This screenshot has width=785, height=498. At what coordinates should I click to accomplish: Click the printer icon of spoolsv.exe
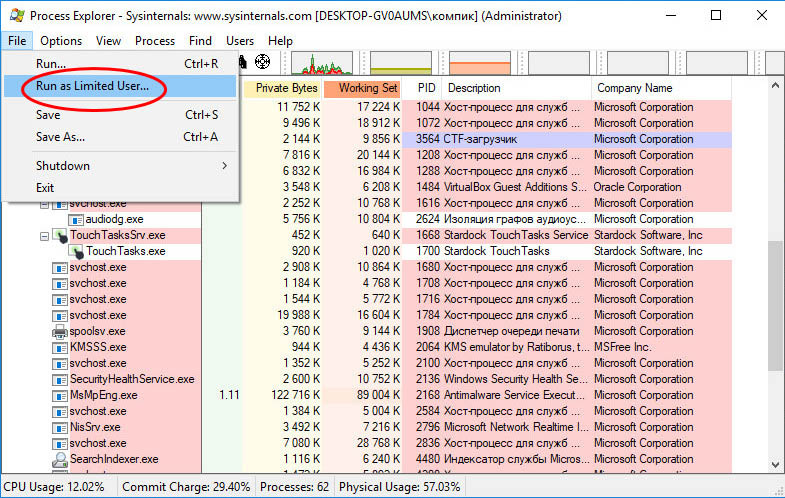point(60,331)
